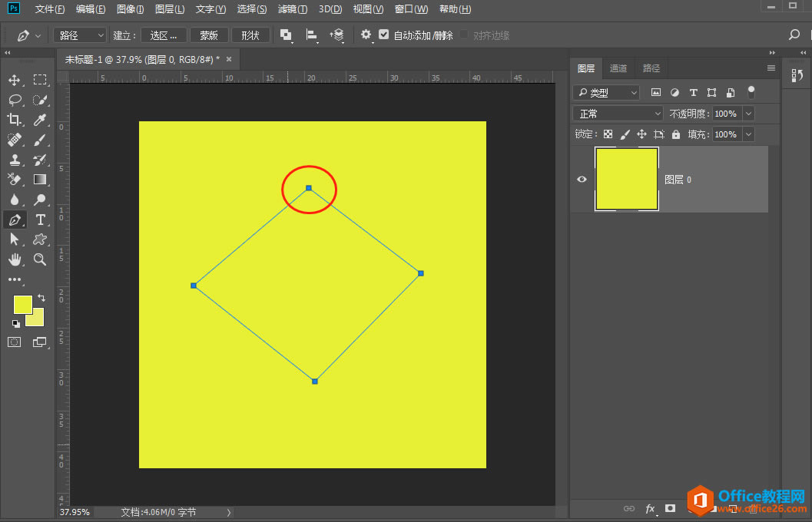Select the Horizontal Type tool
Viewport: 812px width, 522px height.
(x=40, y=220)
